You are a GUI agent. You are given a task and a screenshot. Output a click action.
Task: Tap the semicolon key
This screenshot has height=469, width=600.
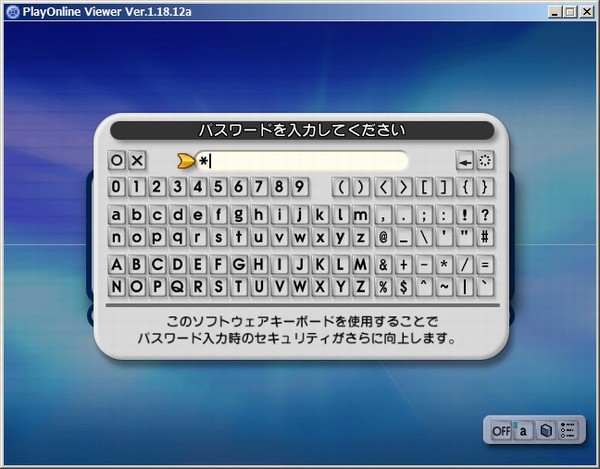tap(424, 215)
